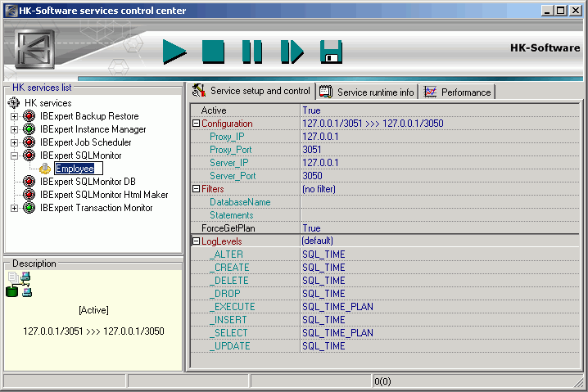This screenshot has width=588, height=392.
Task: Collapse the Filters property group
Action: click(x=196, y=189)
